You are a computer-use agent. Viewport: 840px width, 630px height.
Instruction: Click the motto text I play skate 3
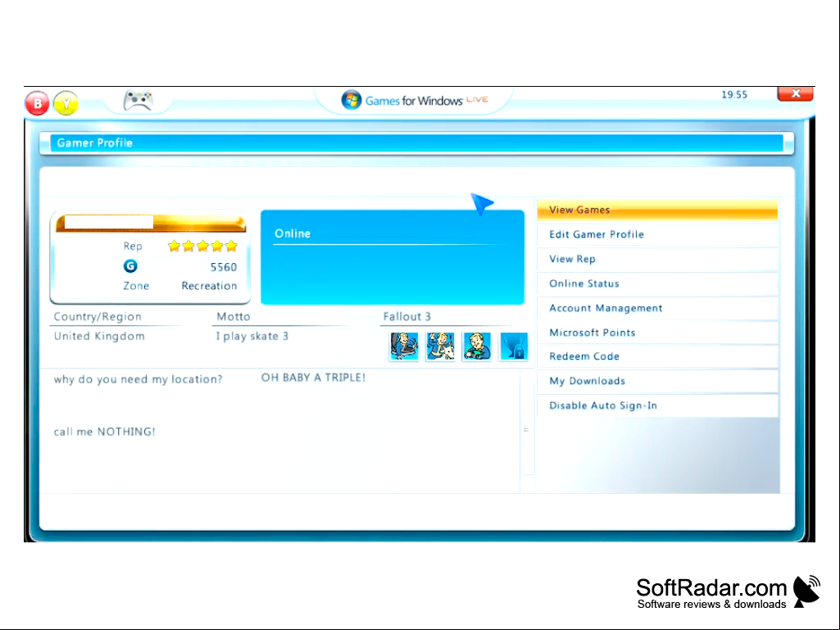click(252, 337)
